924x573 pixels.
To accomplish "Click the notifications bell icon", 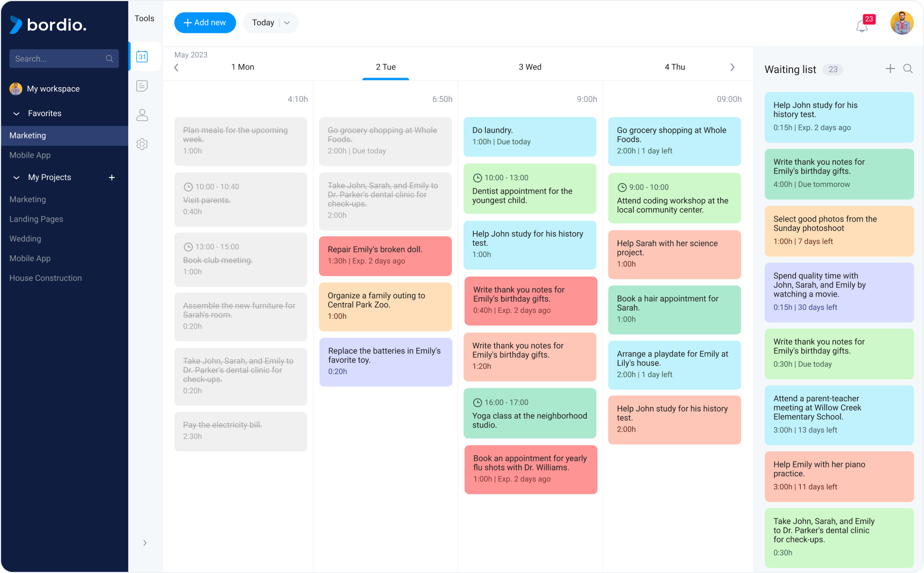I will [x=862, y=25].
